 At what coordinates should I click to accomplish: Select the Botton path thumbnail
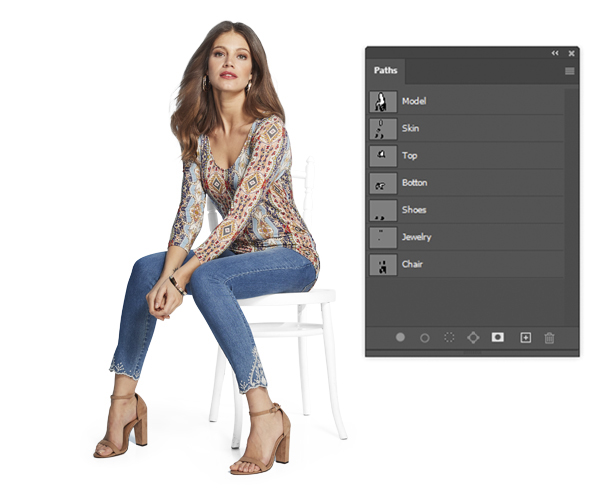(383, 183)
